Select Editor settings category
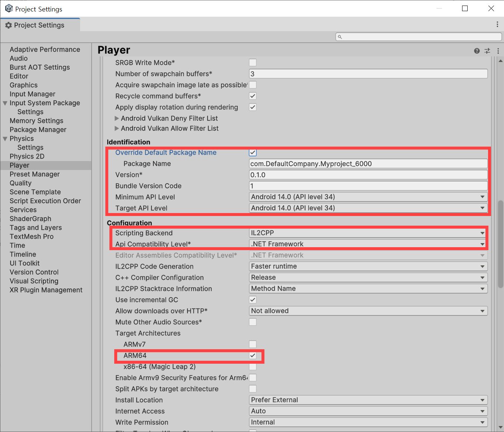 tap(19, 76)
